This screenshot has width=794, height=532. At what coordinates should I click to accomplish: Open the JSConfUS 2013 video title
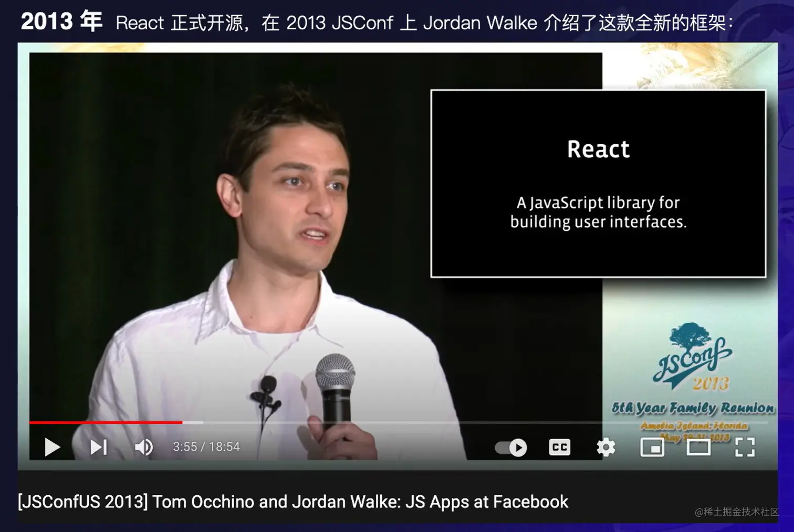(293, 502)
